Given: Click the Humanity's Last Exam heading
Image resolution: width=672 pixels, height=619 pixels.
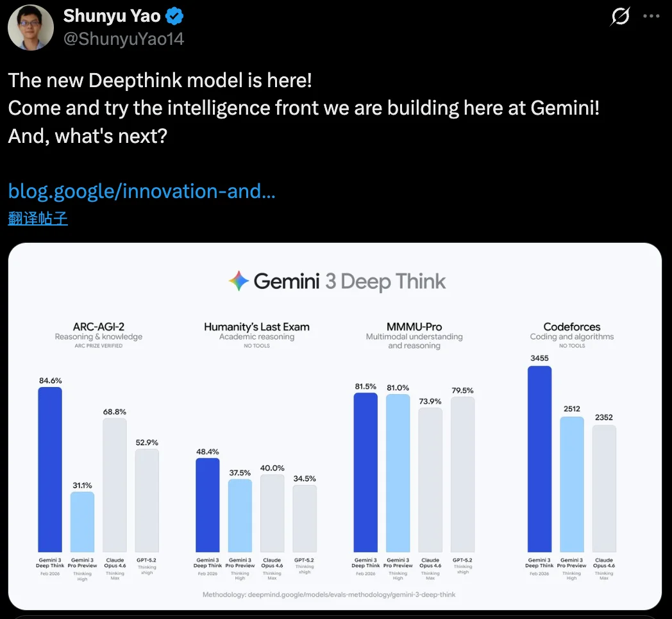Looking at the screenshot, I should (256, 326).
